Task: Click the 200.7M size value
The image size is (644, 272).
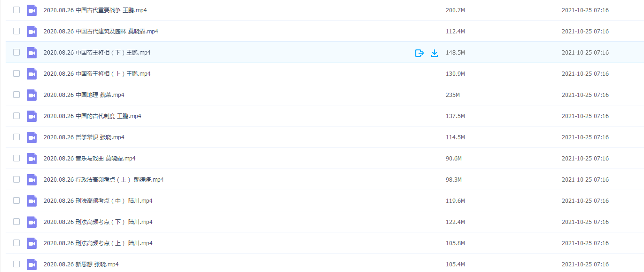Action: 455,10
